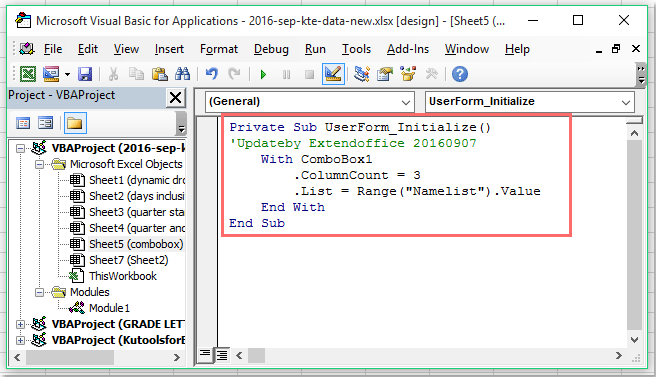Open the Object Browser toolbar icon
This screenshot has height=377, width=656.
pyautogui.click(x=408, y=74)
